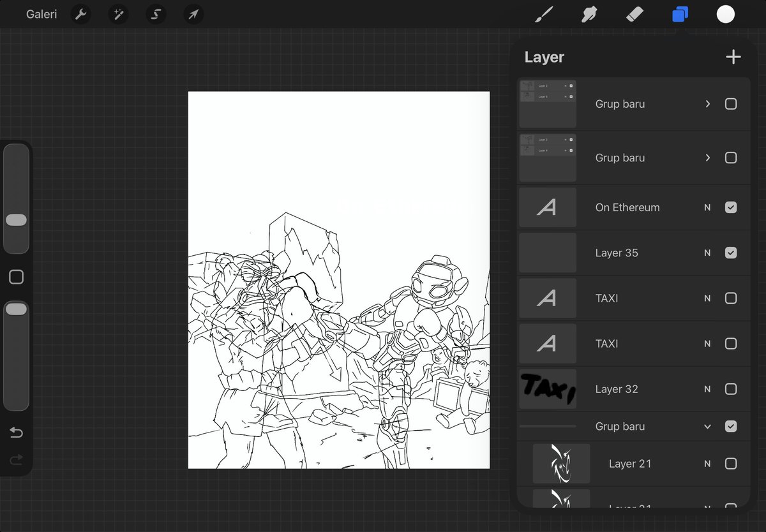The image size is (766, 532).
Task: Hide the On Ethereum text layer
Action: tap(731, 207)
